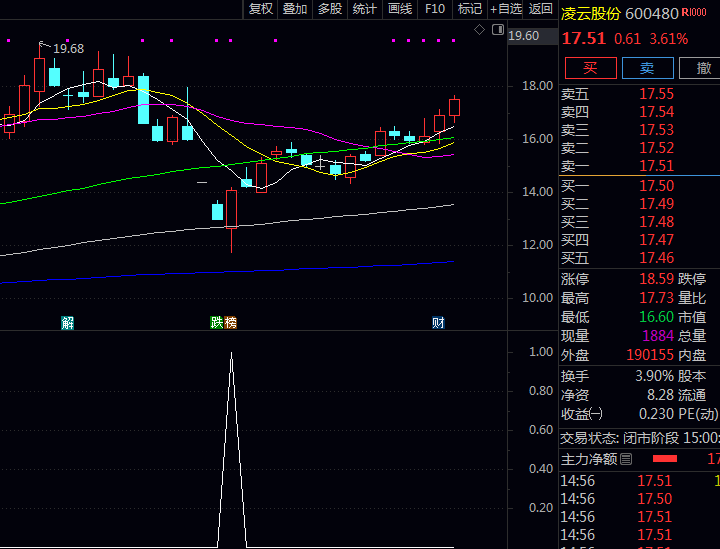Click the 3.61% change percentage
Image resolution: width=720 pixels, height=549 pixels.
668,39
